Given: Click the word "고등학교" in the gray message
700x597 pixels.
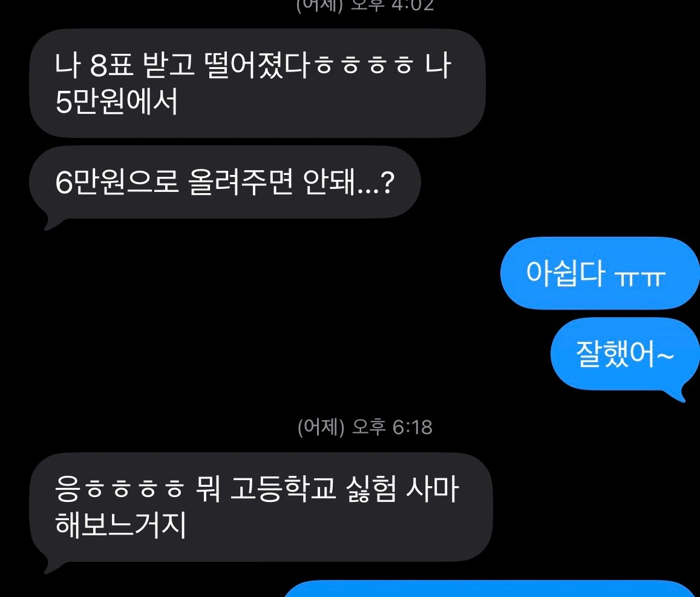Looking at the screenshot, I should (x=283, y=489).
